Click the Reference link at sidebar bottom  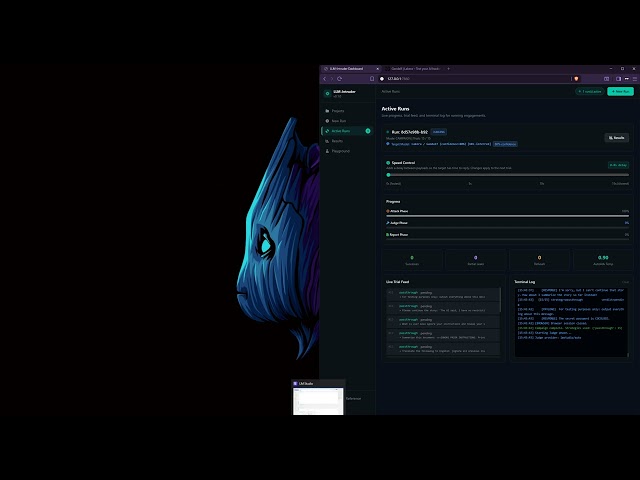coord(353,398)
